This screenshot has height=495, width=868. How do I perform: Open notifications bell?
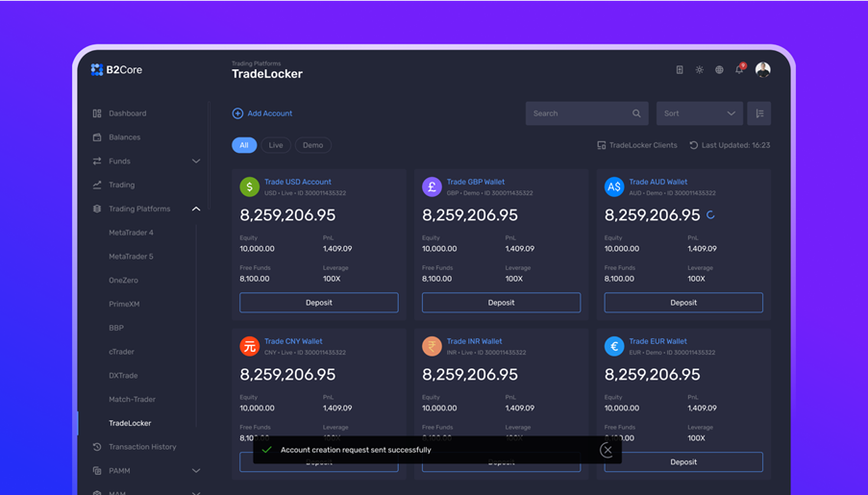click(x=739, y=69)
